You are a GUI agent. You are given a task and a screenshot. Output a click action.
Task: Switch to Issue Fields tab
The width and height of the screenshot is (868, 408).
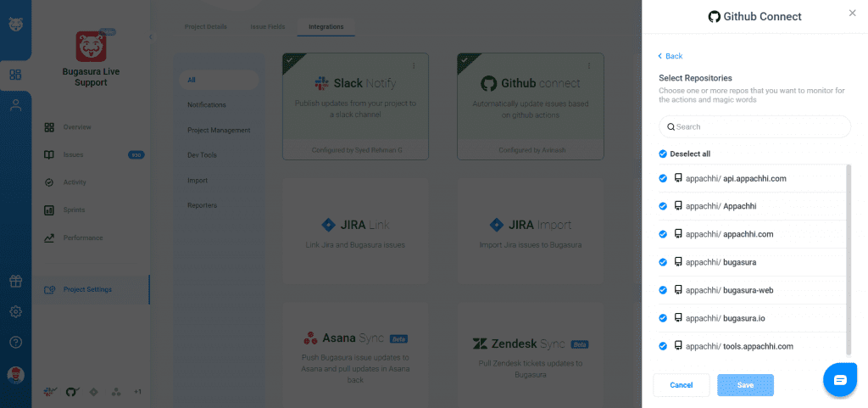[268, 26]
